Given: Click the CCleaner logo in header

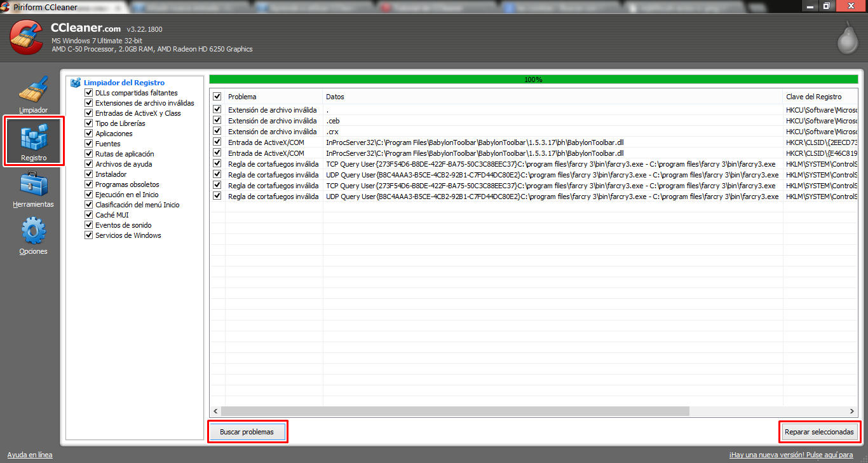Looking at the screenshot, I should (x=27, y=38).
